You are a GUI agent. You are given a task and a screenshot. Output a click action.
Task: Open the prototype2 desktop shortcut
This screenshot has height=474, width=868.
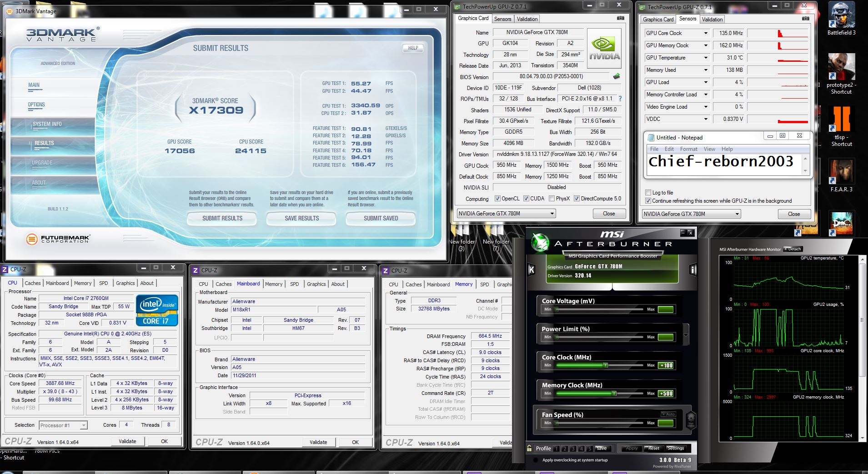tap(841, 74)
